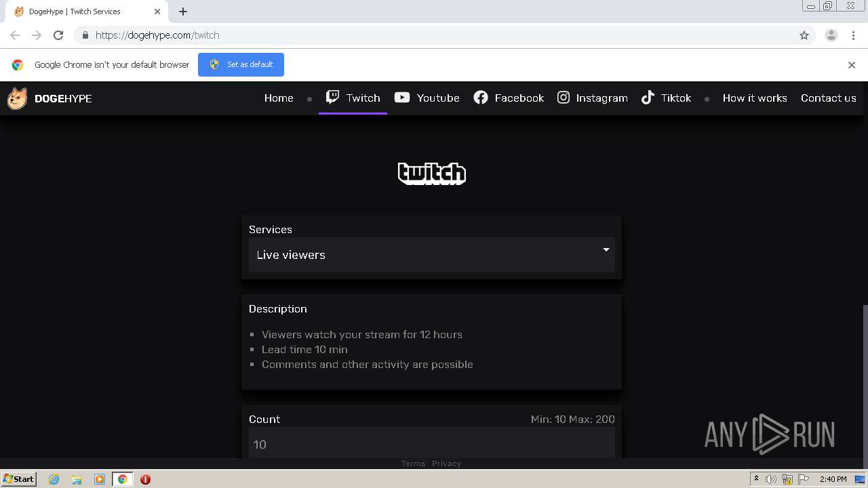Open the Twitch nav icon
868x488 pixels.
coord(332,97)
